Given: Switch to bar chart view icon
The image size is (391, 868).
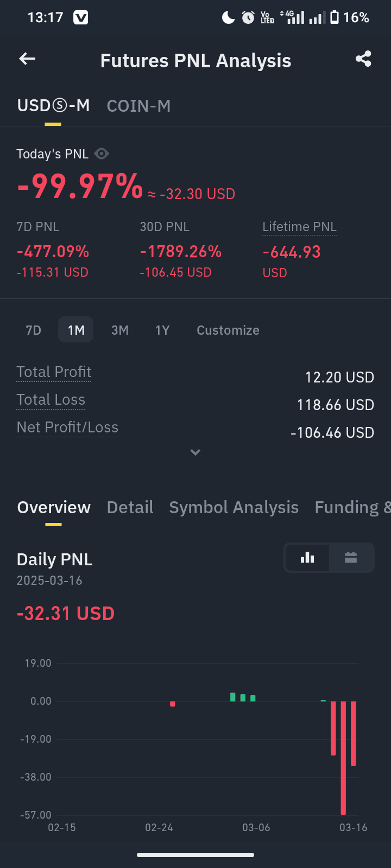Looking at the screenshot, I should 307,558.
